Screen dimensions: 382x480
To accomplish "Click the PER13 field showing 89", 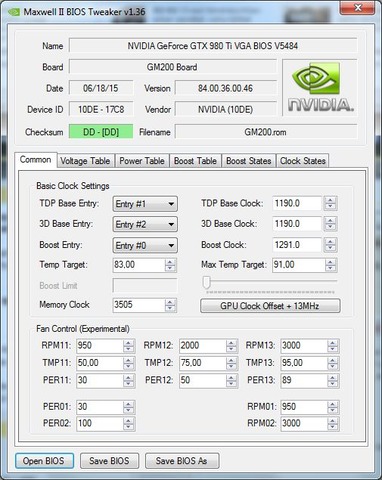I will 304,381.
